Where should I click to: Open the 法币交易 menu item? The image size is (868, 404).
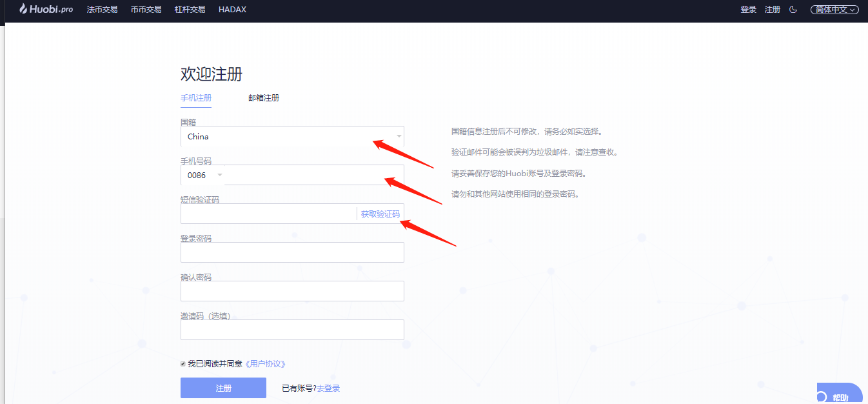tap(102, 10)
